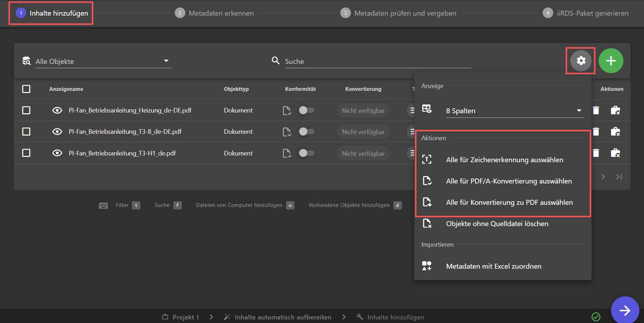Image resolution: width=644 pixels, height=323 pixels.
Task: Toggle conformity switch for T3-B_de-DE.pdf
Action: pos(307,132)
